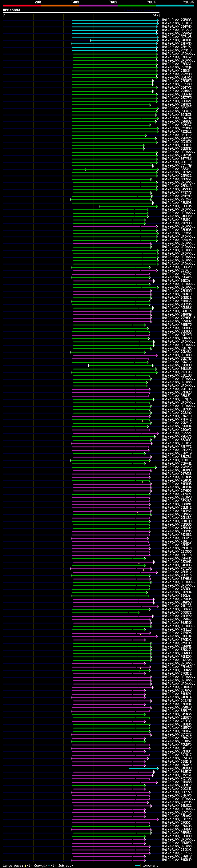This screenshot has height=868, width=197.
Task: Select the UniRef100_Q3EC84 label
Action: 177,71
